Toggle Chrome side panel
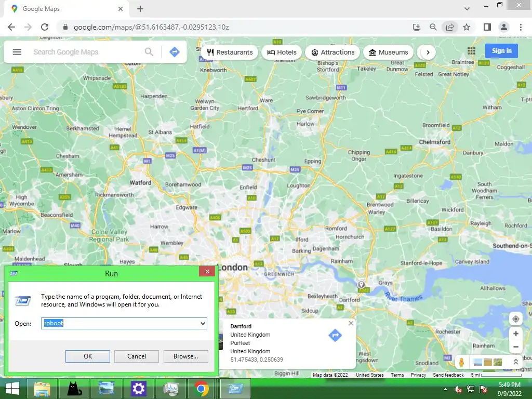Image resolution: width=532 pixels, height=399 pixels. [x=487, y=27]
